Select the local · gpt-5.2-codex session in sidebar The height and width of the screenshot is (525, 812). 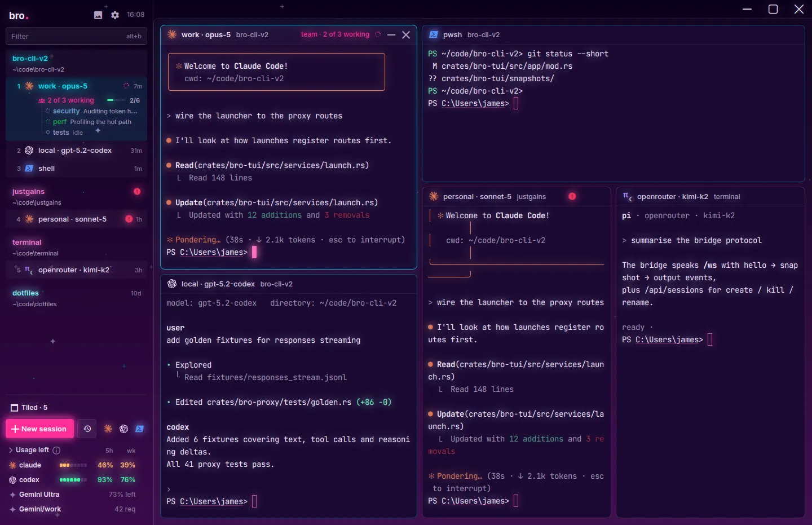(x=77, y=151)
